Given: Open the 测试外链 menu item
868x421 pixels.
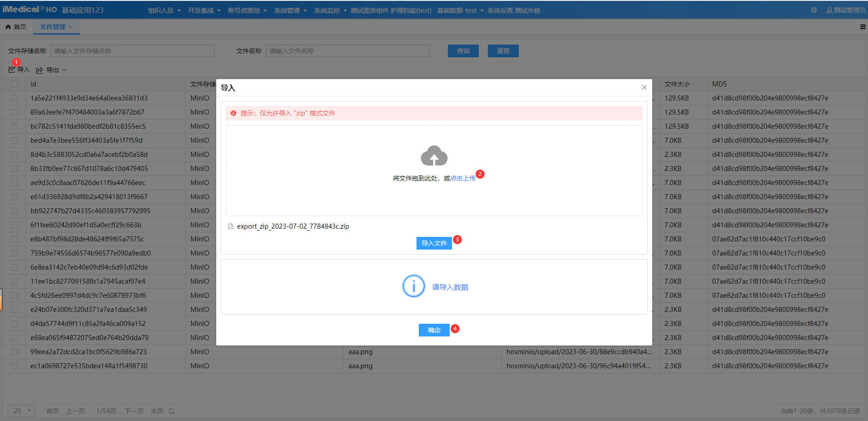Looking at the screenshot, I should coord(527,10).
